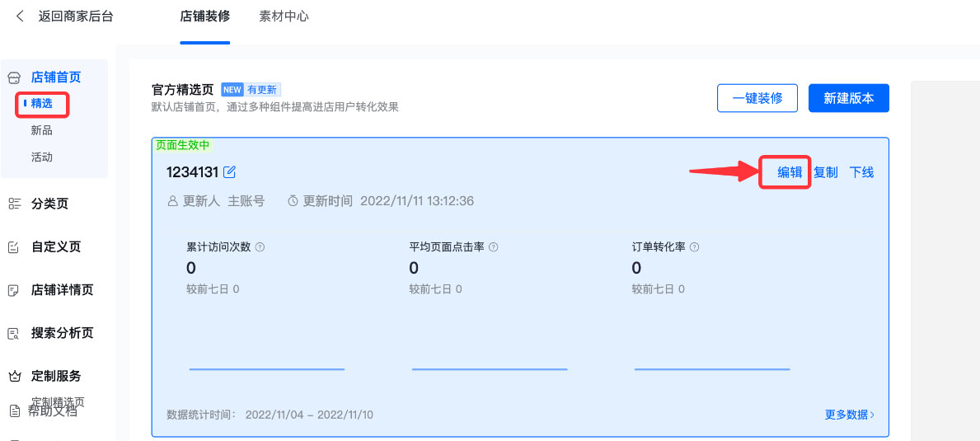Image resolution: width=980 pixels, height=441 pixels.
Task: Click the help icon beside 累计访问次数
Action: (260, 246)
